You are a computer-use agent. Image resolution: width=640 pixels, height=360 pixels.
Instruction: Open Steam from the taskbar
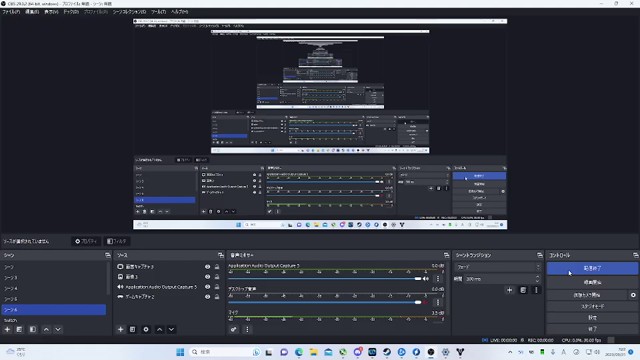[387, 352]
